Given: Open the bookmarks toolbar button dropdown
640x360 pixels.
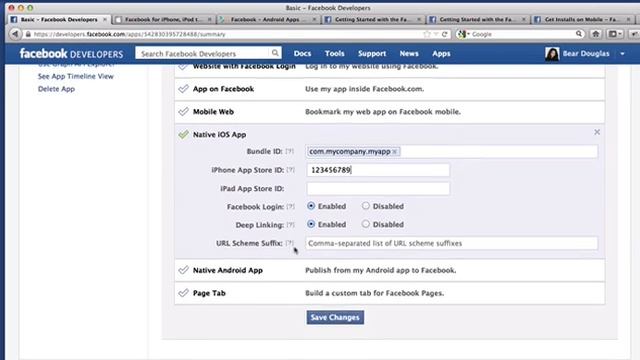Looking at the screenshot, I should pyautogui.click(x=615, y=34).
